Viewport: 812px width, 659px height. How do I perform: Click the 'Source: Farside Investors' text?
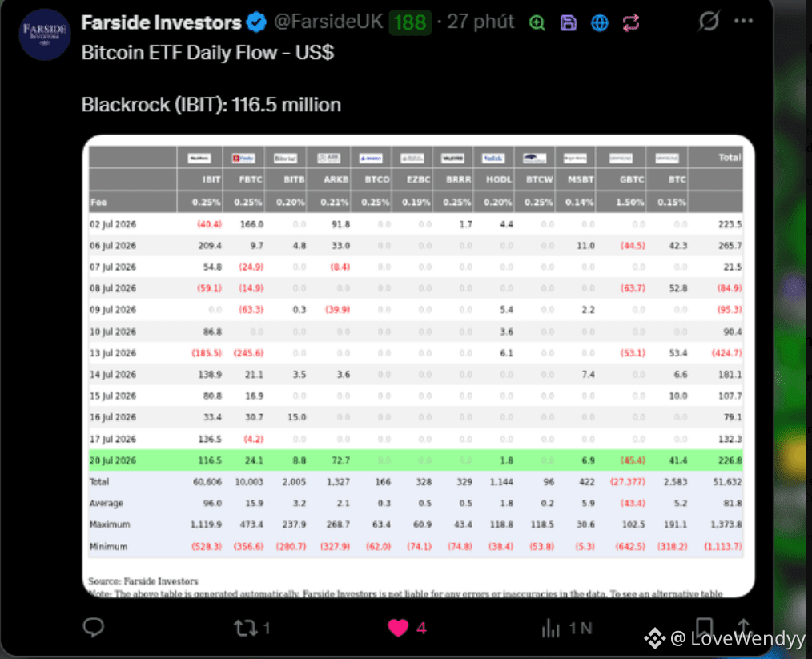click(x=143, y=581)
